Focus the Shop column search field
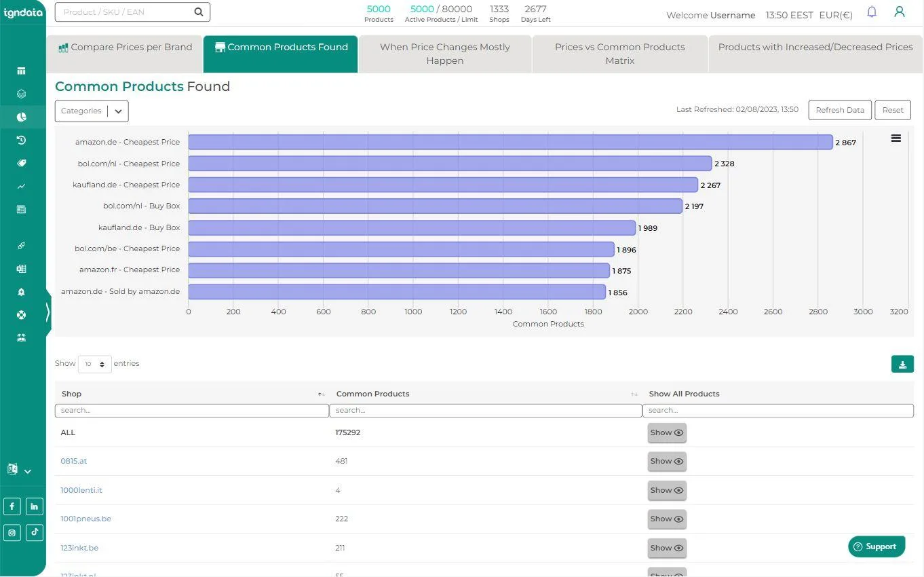Screen dimensions: 924x577 [192, 411]
